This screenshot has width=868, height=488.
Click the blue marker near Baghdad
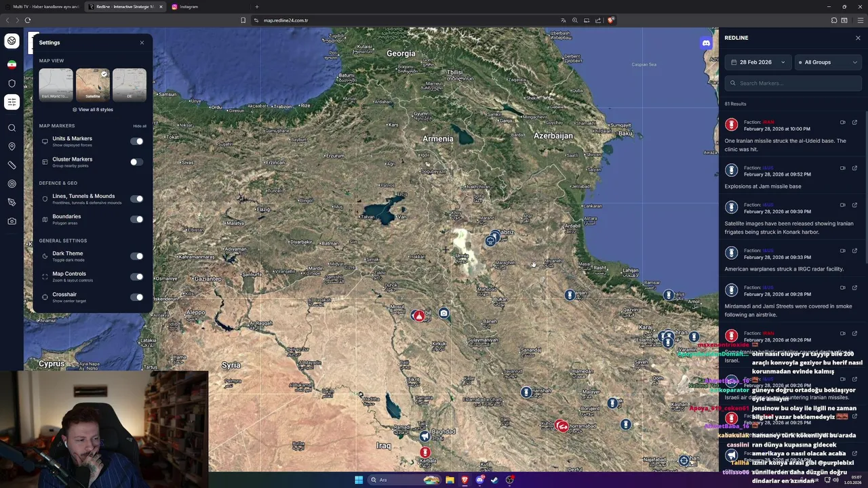pos(424,436)
